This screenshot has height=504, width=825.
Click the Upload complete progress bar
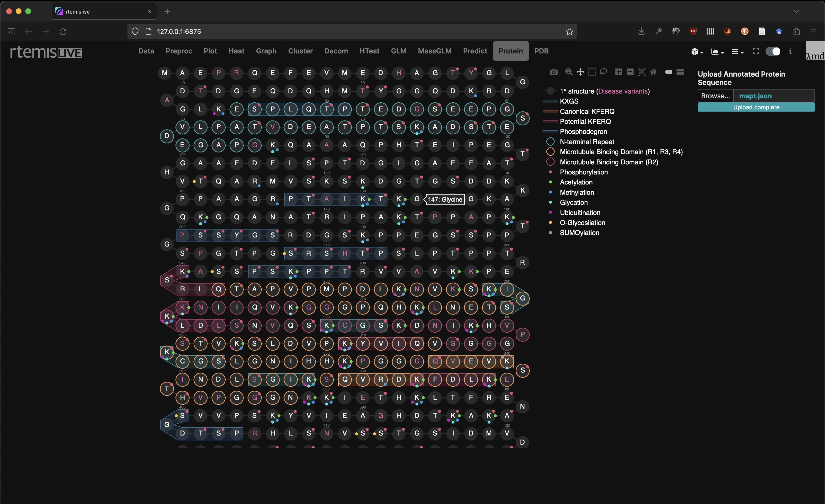(756, 107)
